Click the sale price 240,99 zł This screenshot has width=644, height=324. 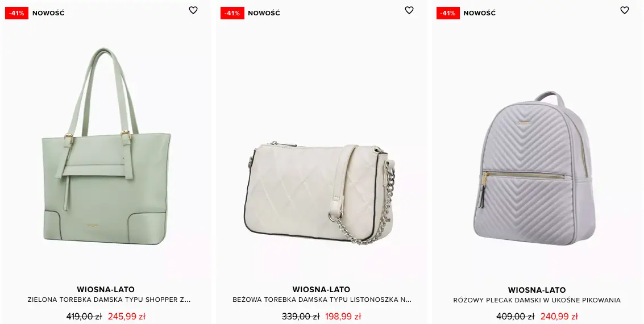click(559, 317)
